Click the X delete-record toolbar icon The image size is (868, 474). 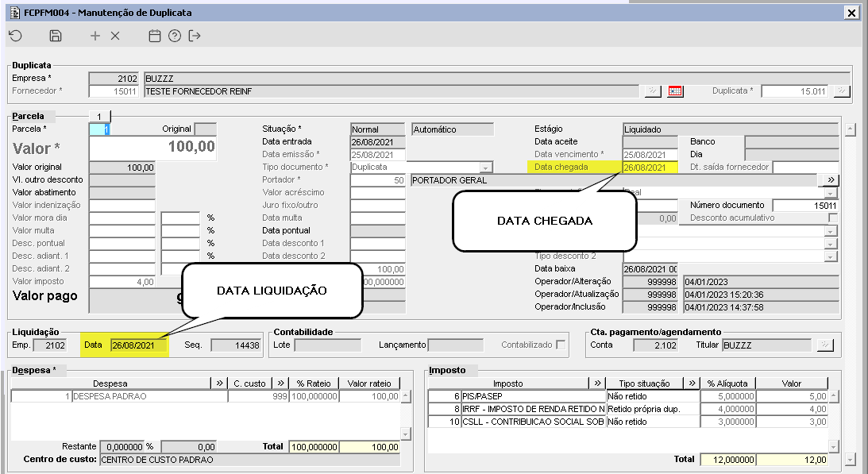[115, 36]
